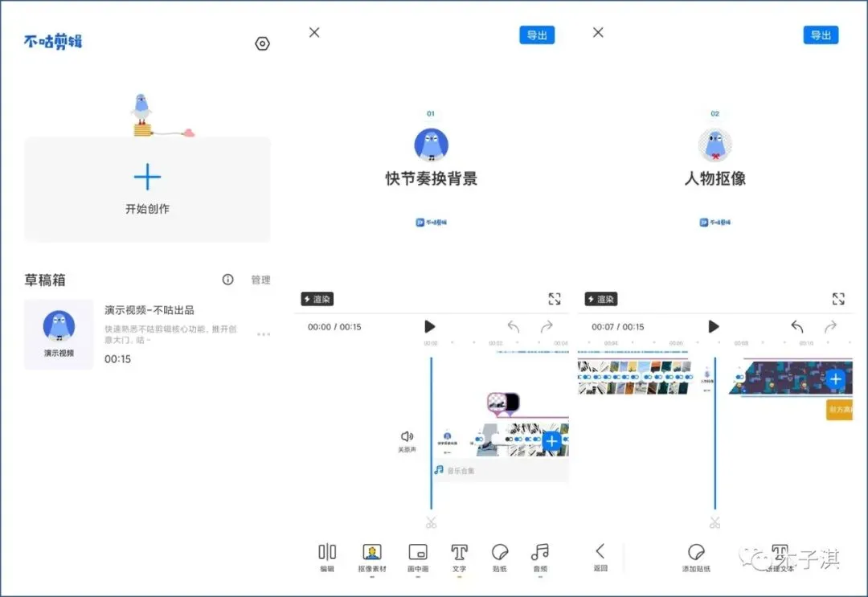Viewport: 868px width, 597px height.
Task: Undo in the right editor
Action: tap(797, 327)
